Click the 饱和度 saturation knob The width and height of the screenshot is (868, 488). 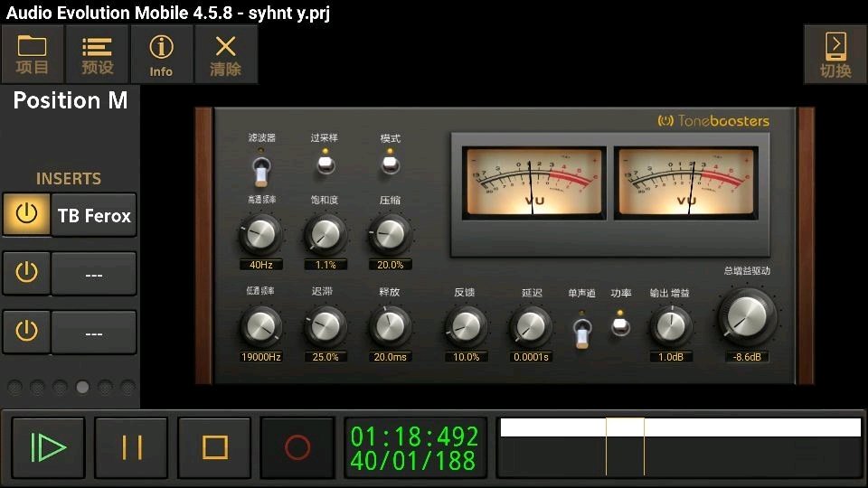pyautogui.click(x=325, y=235)
